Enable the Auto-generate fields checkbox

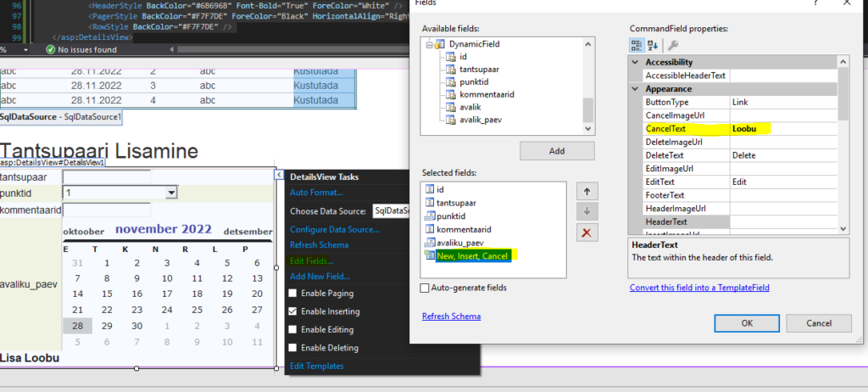coord(426,288)
